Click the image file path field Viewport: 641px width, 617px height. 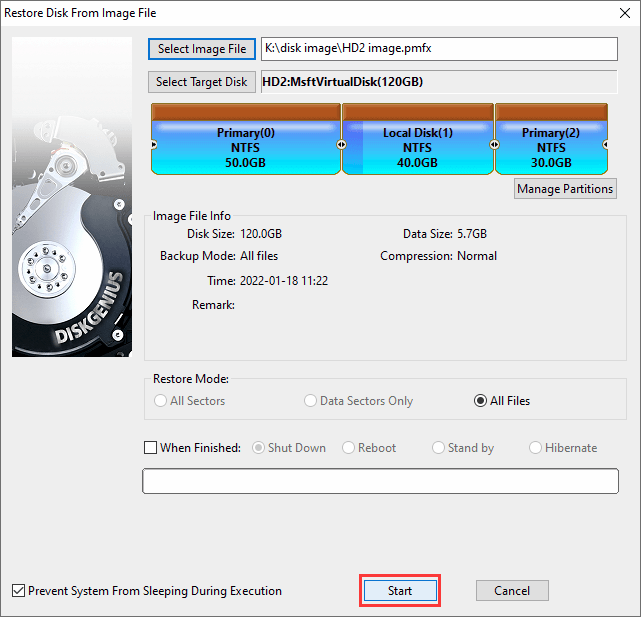coord(439,49)
